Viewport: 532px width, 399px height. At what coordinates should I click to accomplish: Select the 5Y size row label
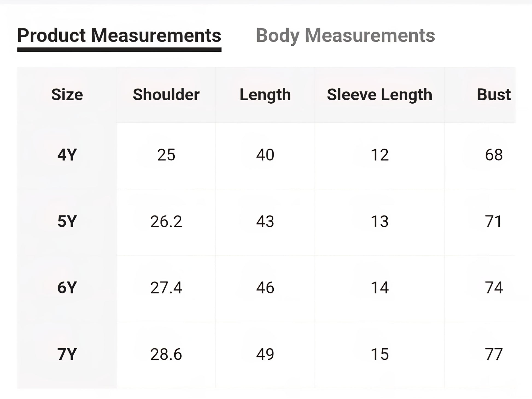click(67, 221)
